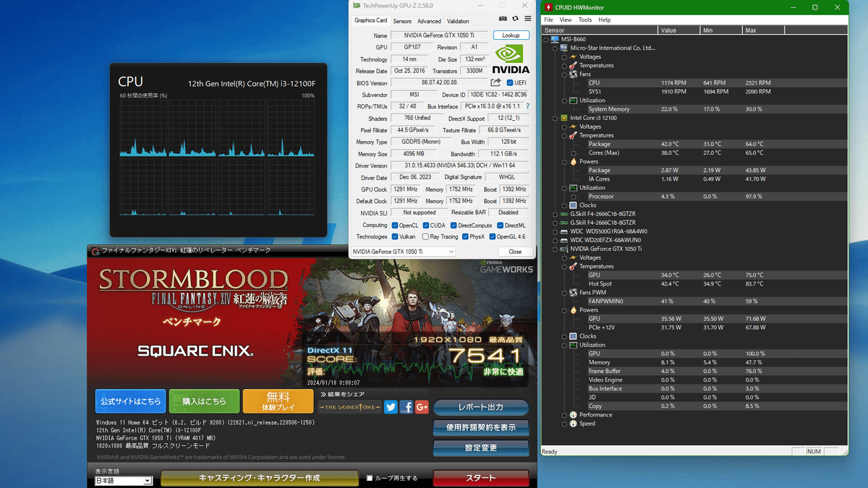
Task: Share result via Facebook icon
Action: [407, 407]
